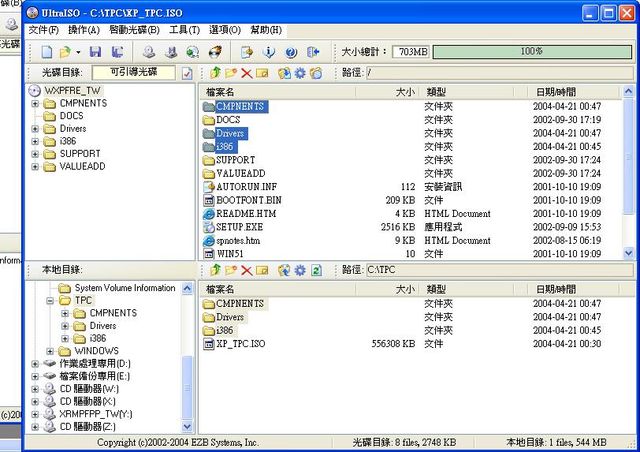640x452 pixels.
Task: Expand the SUPPORT node in the ISO tree
Action: coord(35,154)
